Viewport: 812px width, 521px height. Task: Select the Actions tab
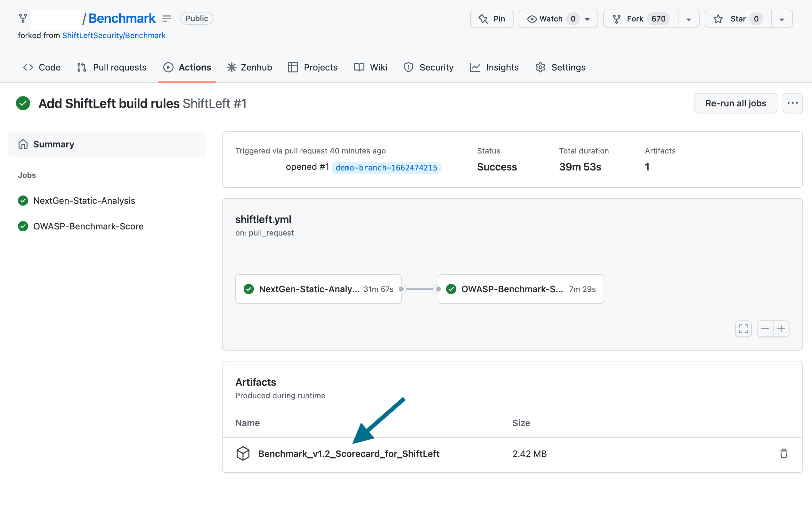tap(187, 67)
